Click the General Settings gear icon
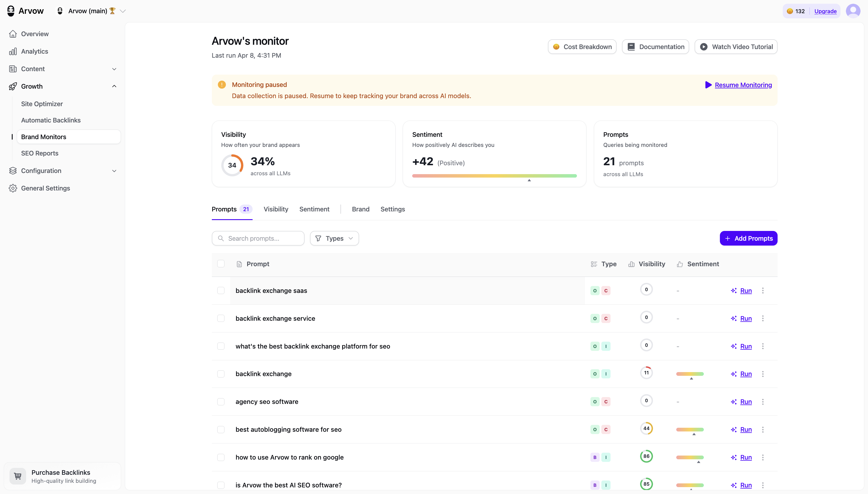The width and height of the screenshot is (868, 494). tap(13, 188)
